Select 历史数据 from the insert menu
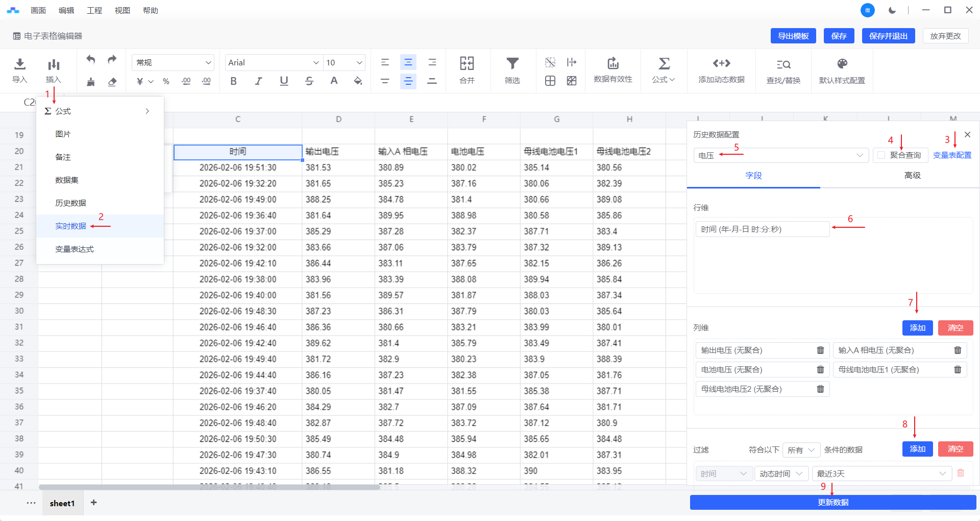The width and height of the screenshot is (980, 521). point(70,203)
